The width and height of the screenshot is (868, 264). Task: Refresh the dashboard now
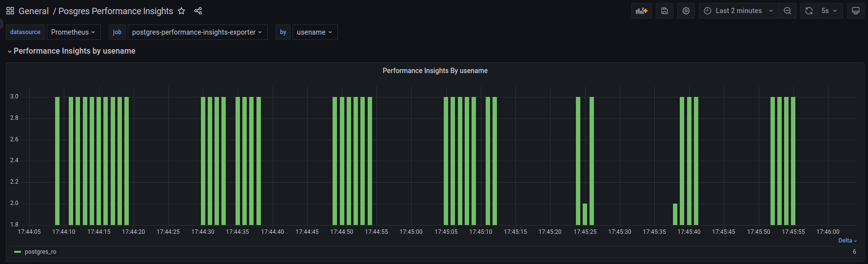tap(809, 11)
